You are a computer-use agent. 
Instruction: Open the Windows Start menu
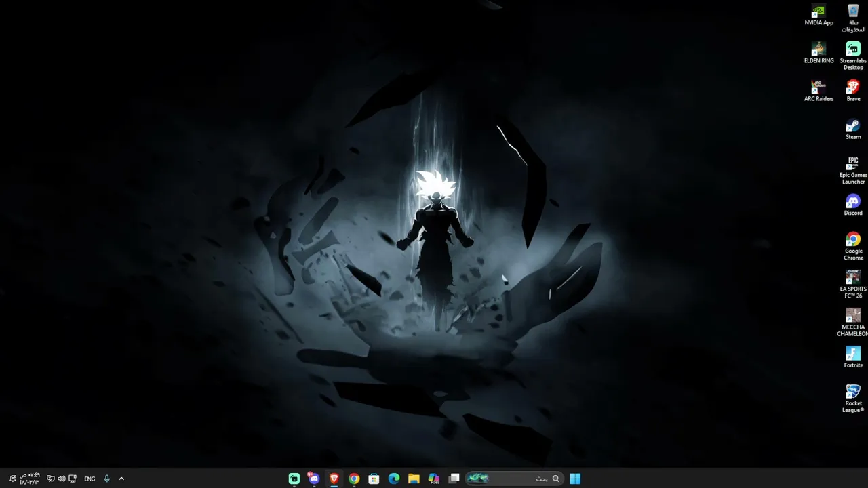(x=575, y=479)
